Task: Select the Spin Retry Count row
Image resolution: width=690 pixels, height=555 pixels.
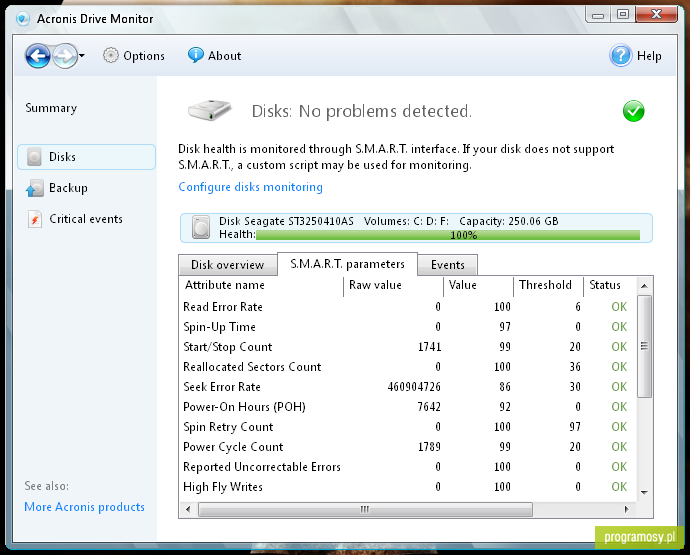Action: click(407, 427)
